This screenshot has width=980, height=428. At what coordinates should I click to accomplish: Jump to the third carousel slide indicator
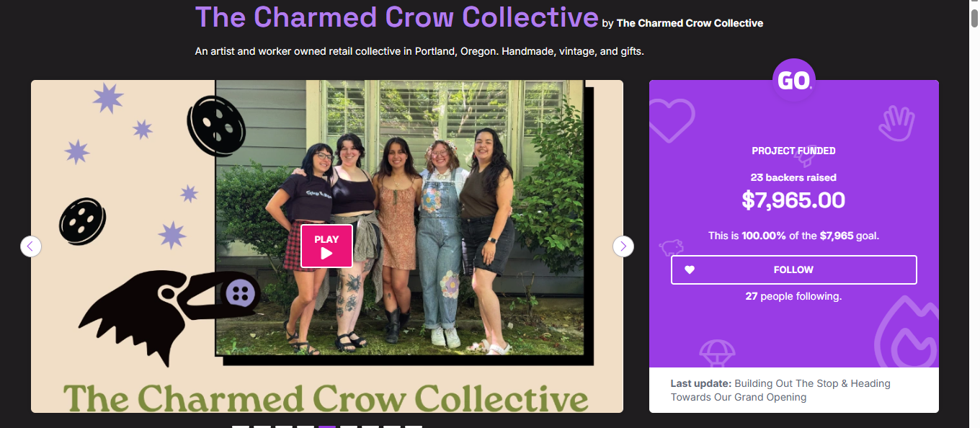284,427
